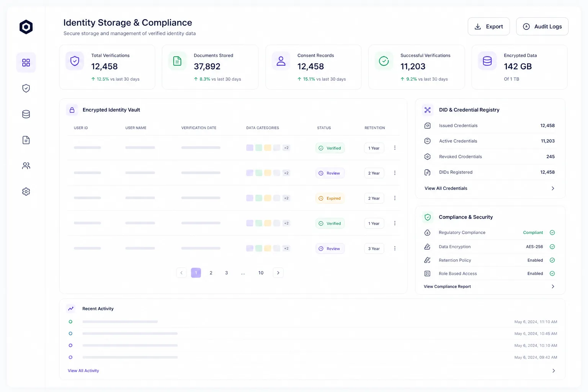Open the settings gear in sidebar

(x=26, y=191)
